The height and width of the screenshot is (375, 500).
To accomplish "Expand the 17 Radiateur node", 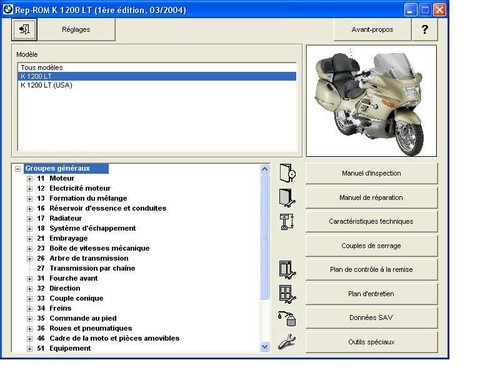I will click(30, 219).
